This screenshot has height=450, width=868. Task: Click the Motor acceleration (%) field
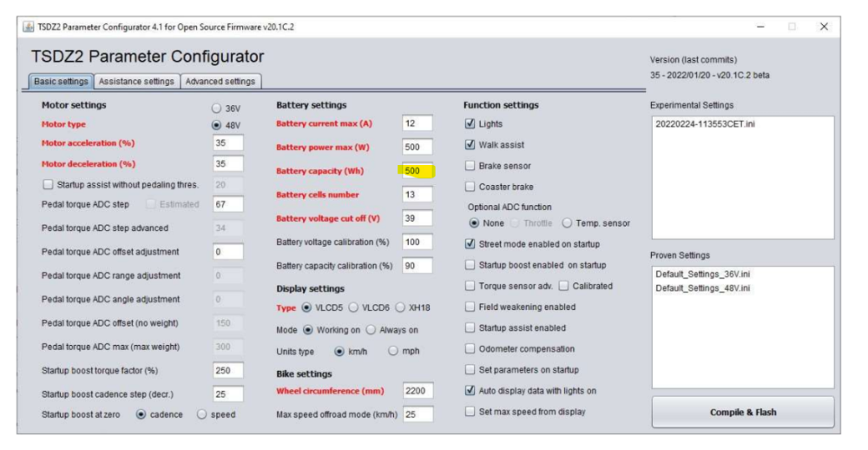click(227, 143)
